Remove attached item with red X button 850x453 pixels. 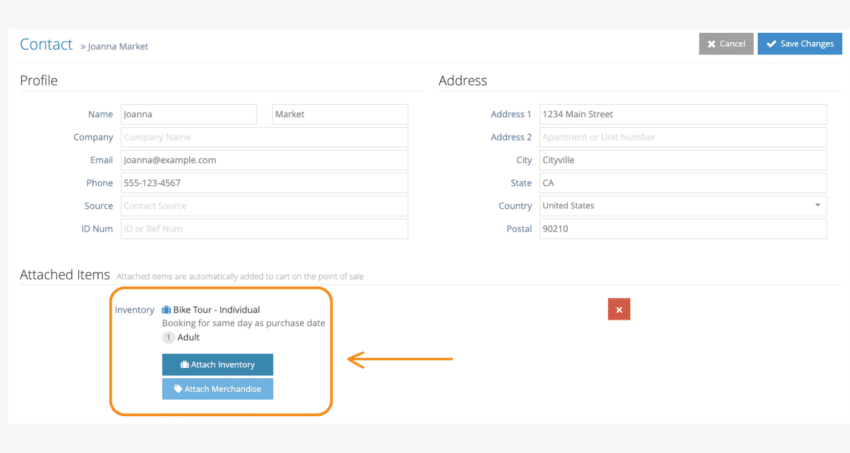(619, 309)
